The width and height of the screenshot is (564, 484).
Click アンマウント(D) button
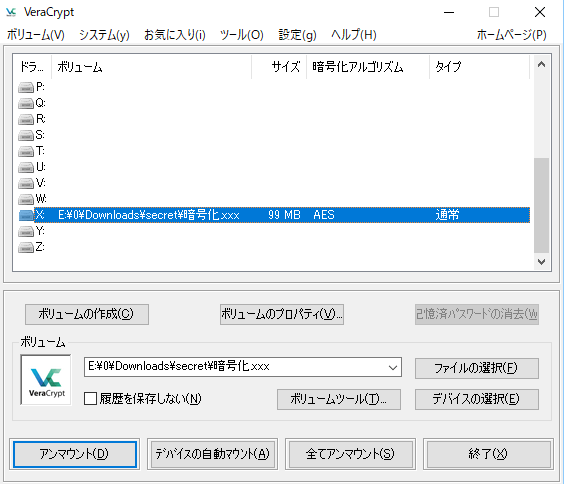(x=75, y=454)
